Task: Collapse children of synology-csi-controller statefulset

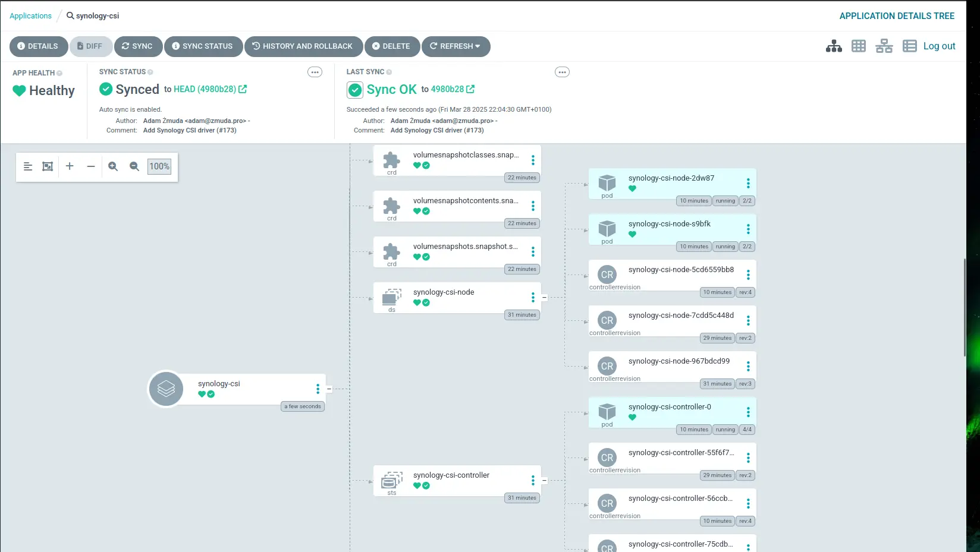Action: 544,481
